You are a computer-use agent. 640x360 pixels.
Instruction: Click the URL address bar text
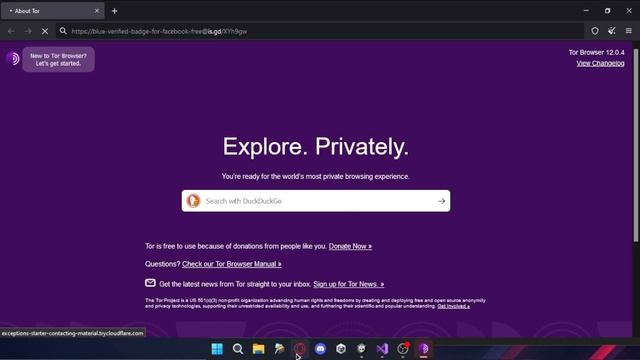point(159,31)
